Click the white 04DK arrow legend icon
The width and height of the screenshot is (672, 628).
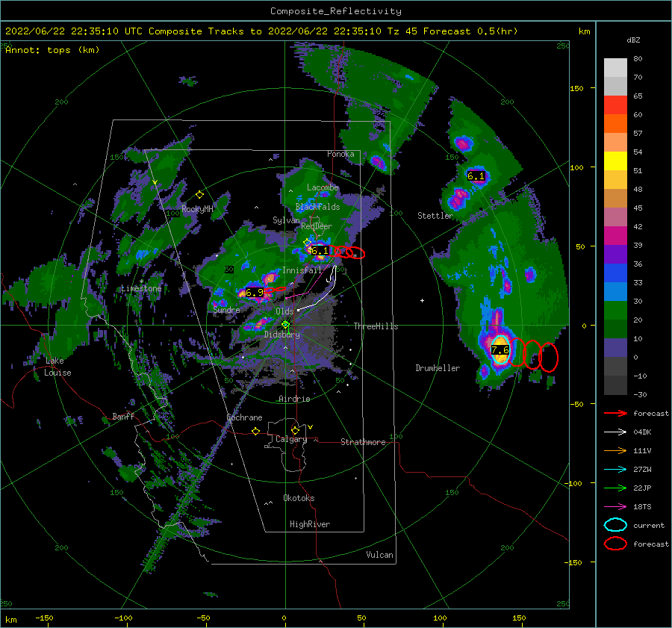tap(615, 432)
